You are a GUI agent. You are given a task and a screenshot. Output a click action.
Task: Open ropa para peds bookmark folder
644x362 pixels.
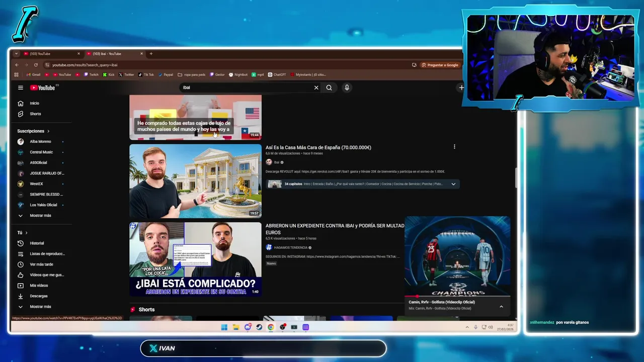[192, 74]
